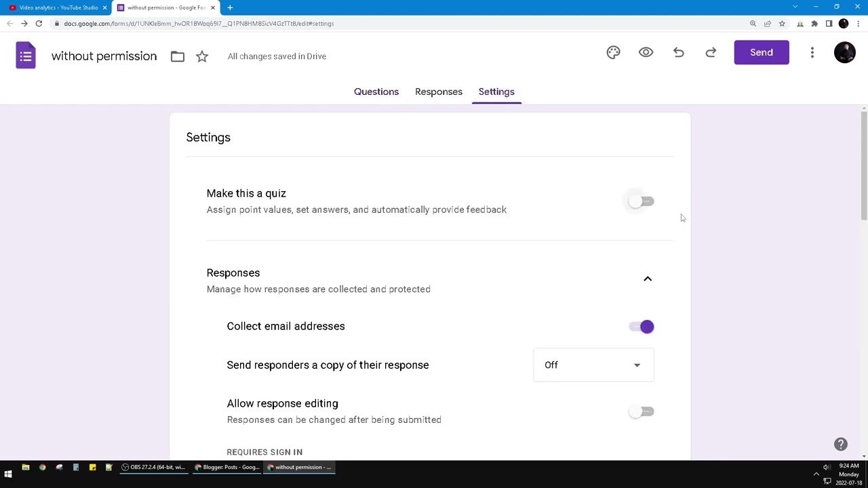
Task: Preview the form with eye icon
Action: click(x=646, y=53)
